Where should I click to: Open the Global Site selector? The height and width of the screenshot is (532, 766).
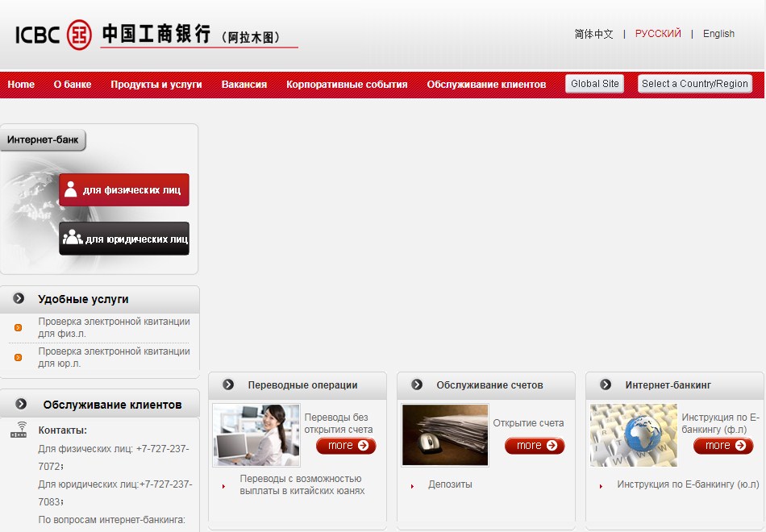(594, 84)
